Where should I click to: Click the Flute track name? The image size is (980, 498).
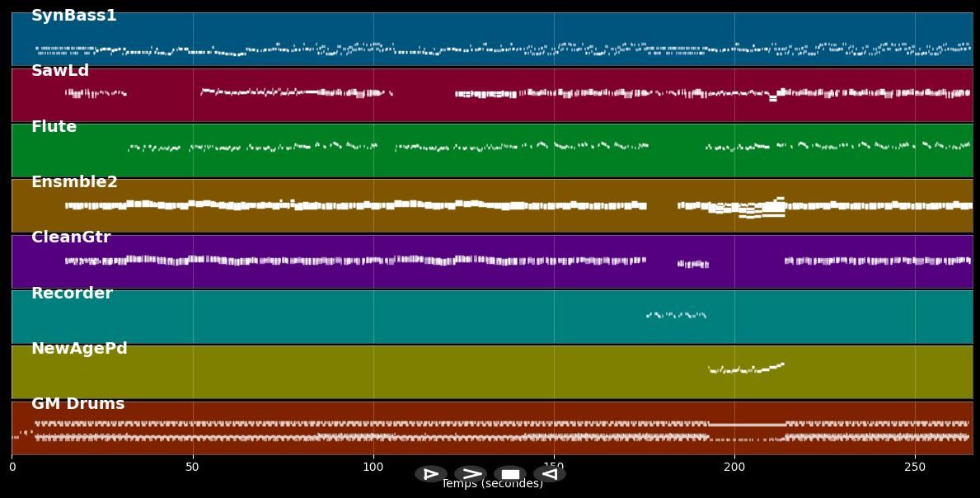coord(54,127)
